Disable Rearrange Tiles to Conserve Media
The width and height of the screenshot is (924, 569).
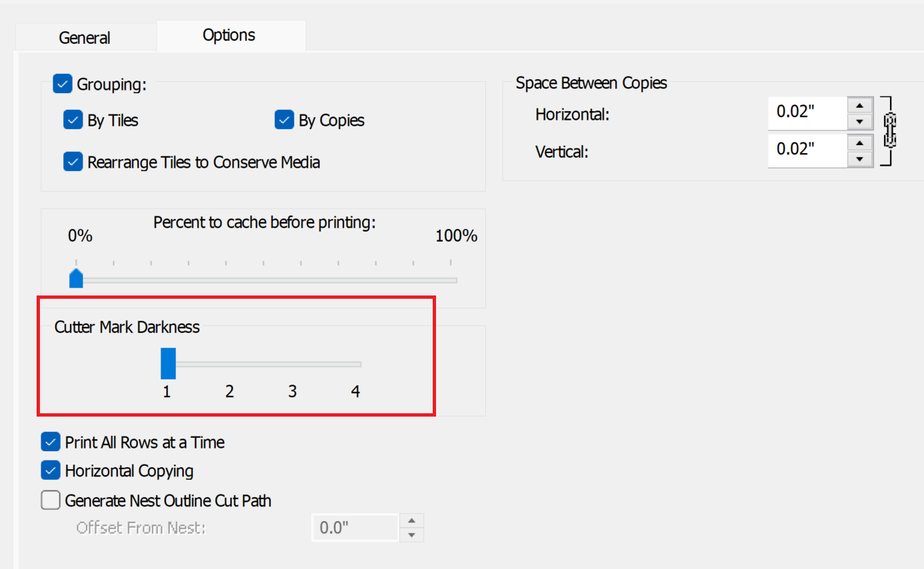[73, 162]
